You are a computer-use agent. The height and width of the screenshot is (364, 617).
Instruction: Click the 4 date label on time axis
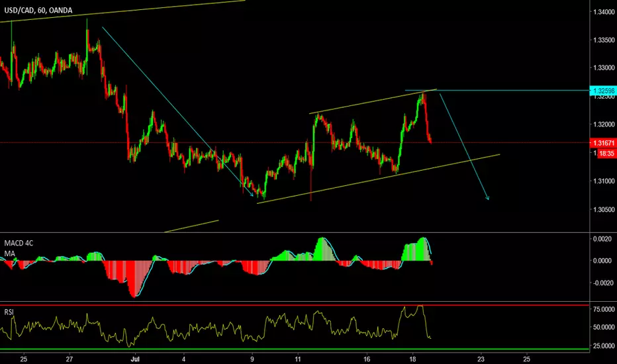(x=184, y=359)
